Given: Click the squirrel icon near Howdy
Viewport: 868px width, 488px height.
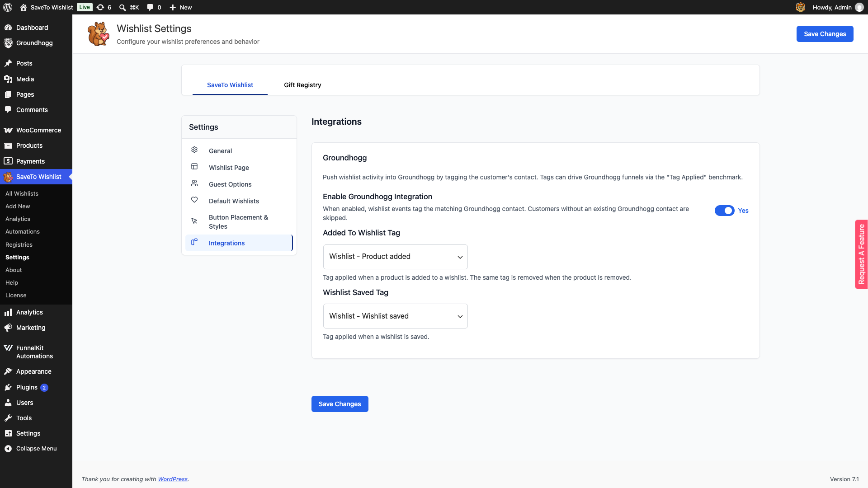Looking at the screenshot, I should 801,7.
